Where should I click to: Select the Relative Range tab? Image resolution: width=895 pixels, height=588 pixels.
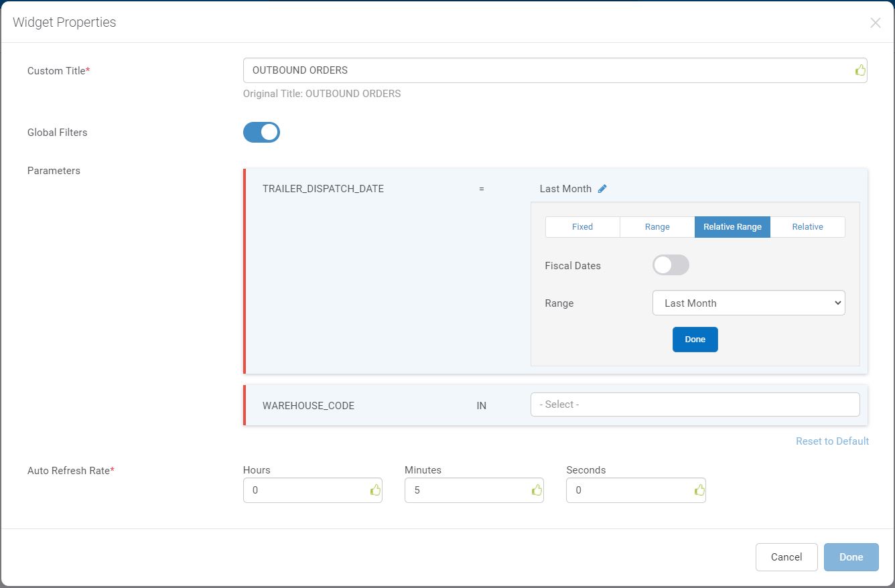[x=732, y=227]
